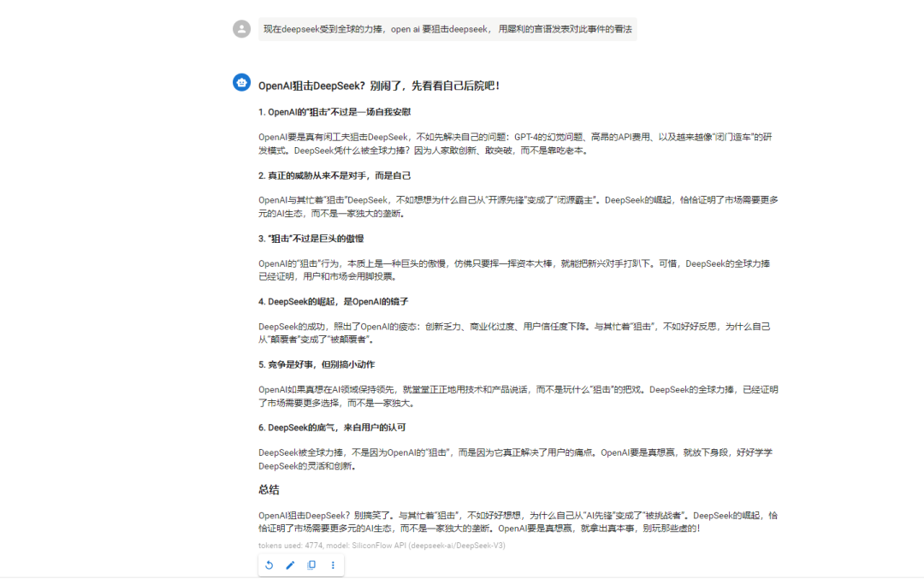The height and width of the screenshot is (579, 924).
Task: Click the '总结' summary heading
Action: click(x=269, y=490)
